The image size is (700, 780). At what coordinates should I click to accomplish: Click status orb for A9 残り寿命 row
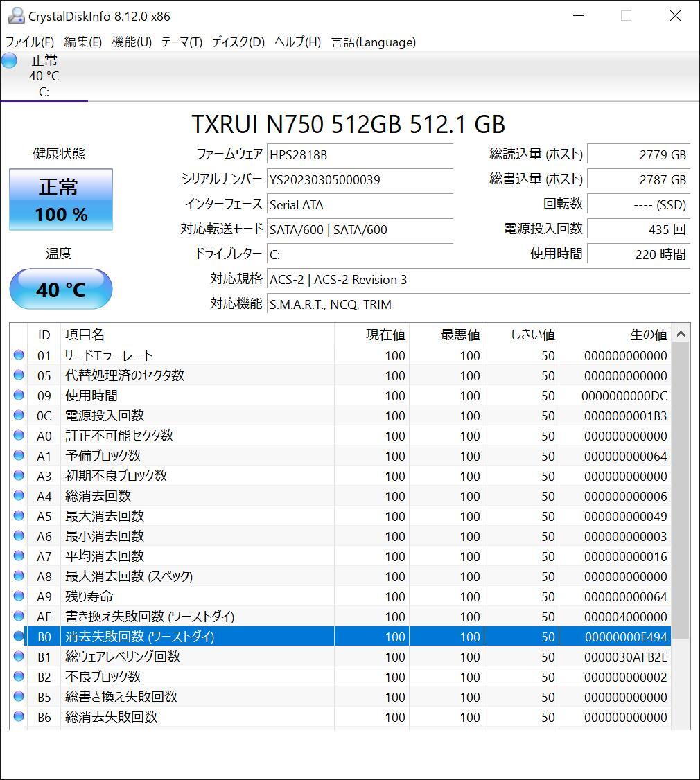(x=19, y=596)
